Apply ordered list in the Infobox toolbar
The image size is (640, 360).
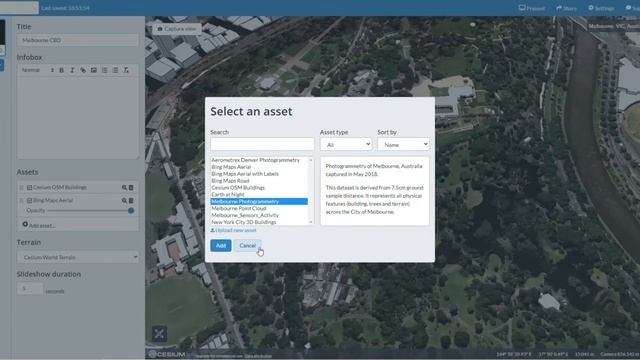pos(104,70)
